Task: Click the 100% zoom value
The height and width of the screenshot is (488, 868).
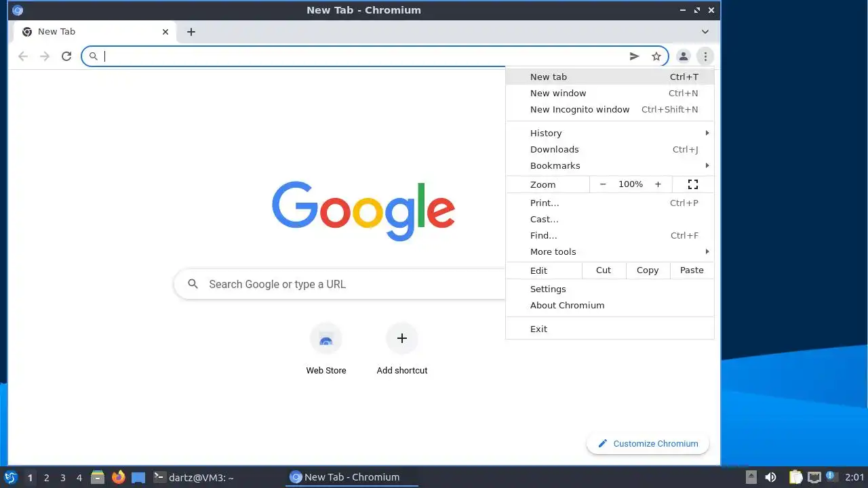Action: click(x=631, y=184)
